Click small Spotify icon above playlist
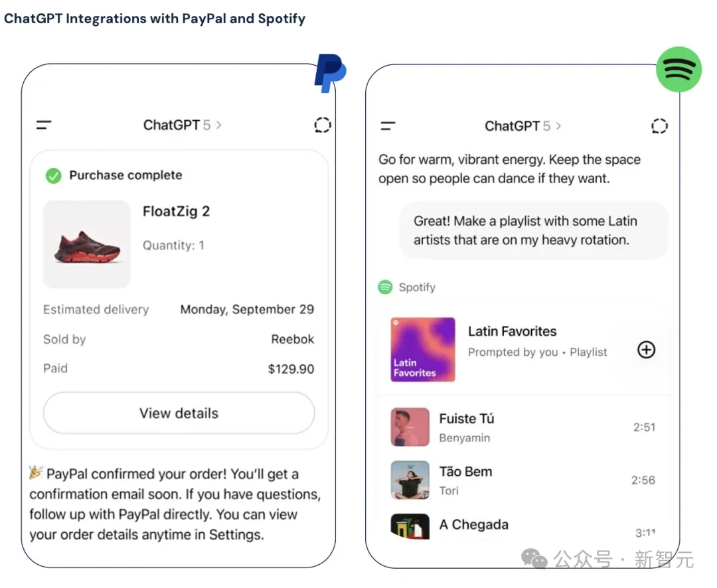 point(385,287)
